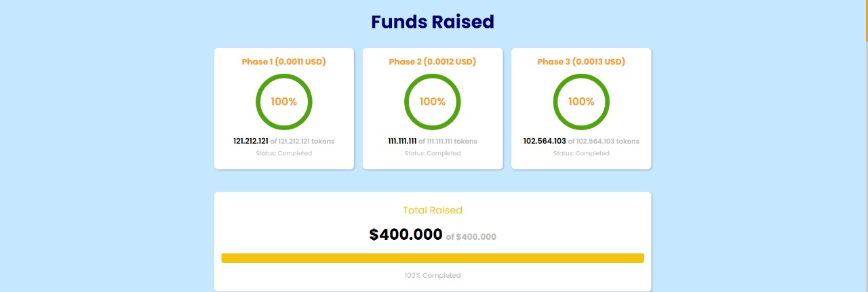
Task: Select the "Phase 3 (0.0013 USD)" card title
Action: point(581,62)
